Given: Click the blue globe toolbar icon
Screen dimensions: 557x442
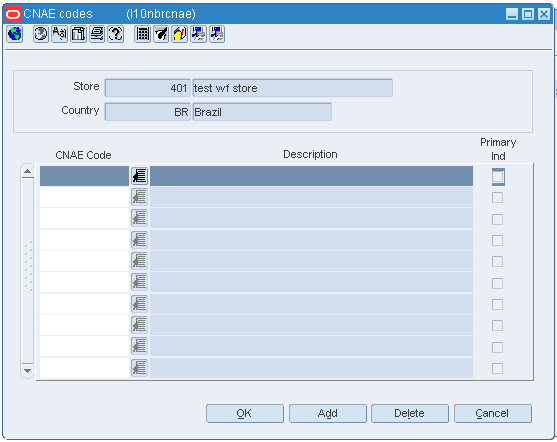Looking at the screenshot, I should 15,34.
